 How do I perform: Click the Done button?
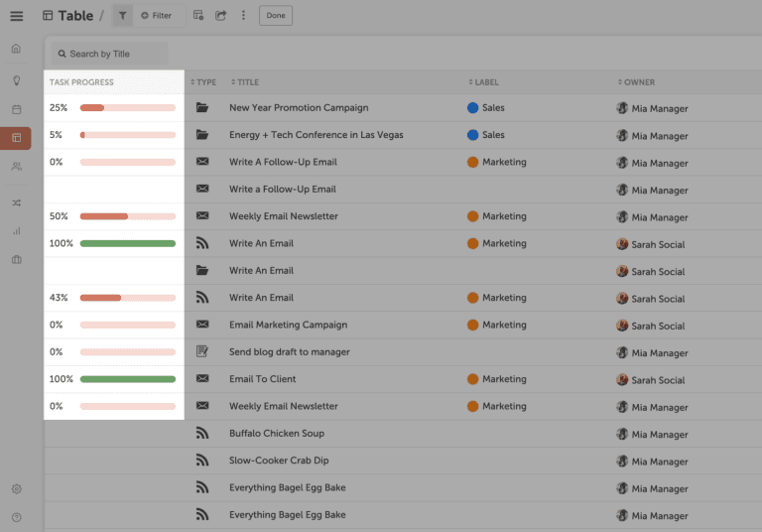pyautogui.click(x=275, y=16)
